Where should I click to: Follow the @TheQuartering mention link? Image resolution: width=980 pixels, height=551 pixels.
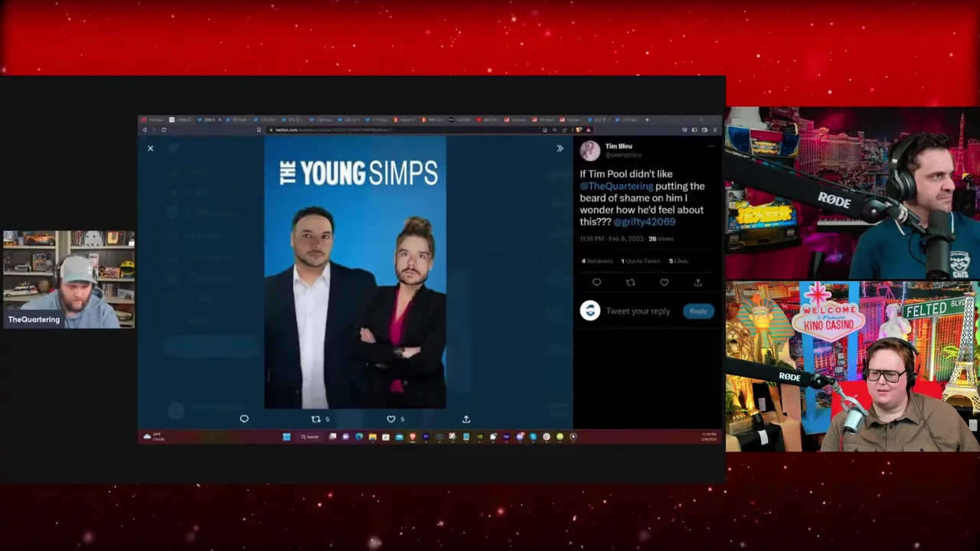(616, 186)
